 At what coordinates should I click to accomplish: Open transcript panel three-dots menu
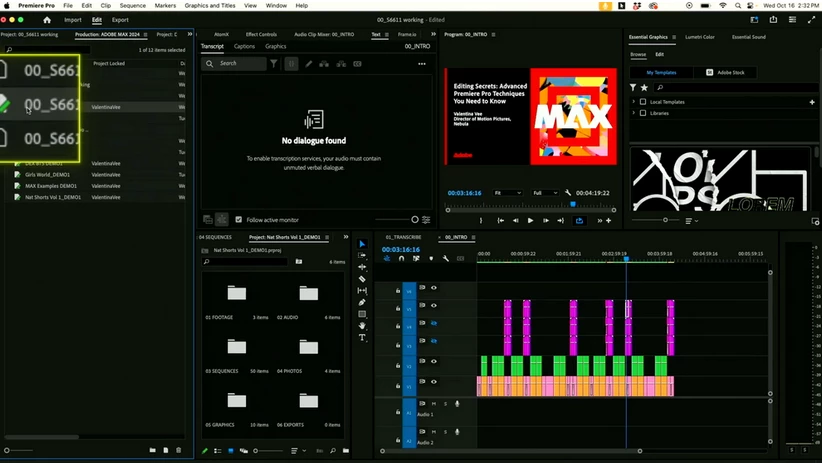422,64
